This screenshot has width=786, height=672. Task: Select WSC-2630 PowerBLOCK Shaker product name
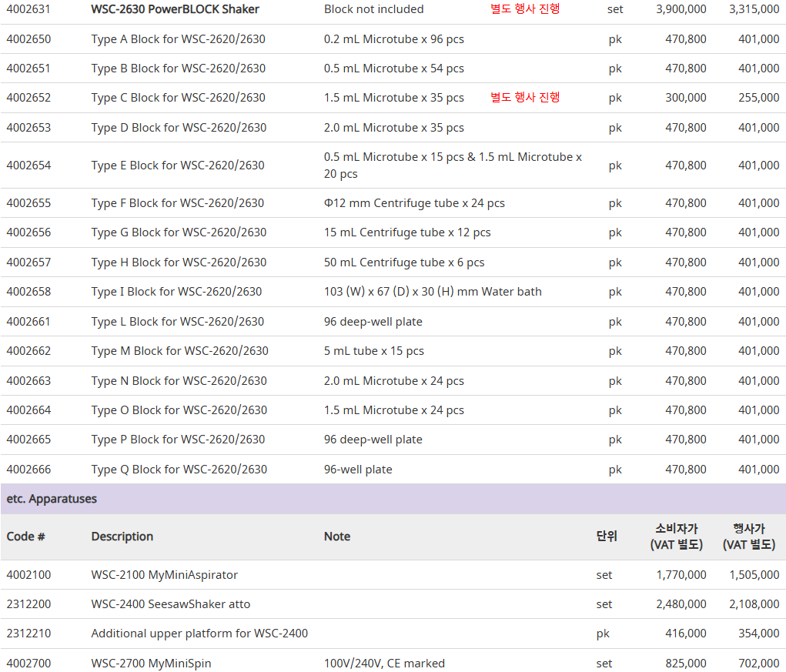[175, 9]
